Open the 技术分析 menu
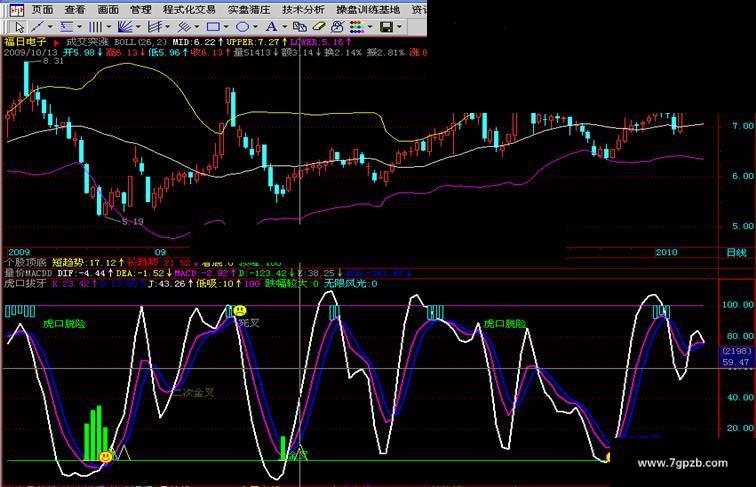This screenshot has height=487, width=756. (x=303, y=10)
